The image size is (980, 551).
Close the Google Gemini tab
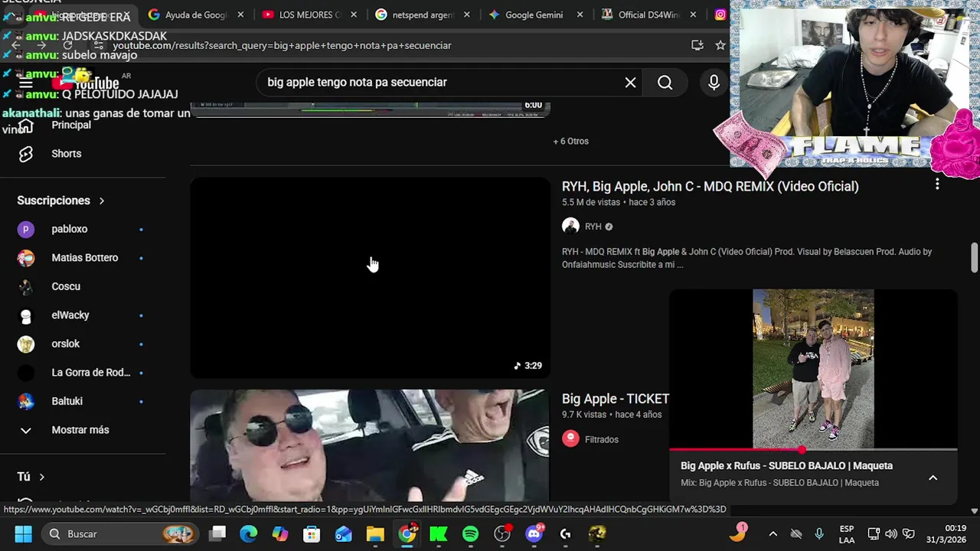pyautogui.click(x=580, y=15)
